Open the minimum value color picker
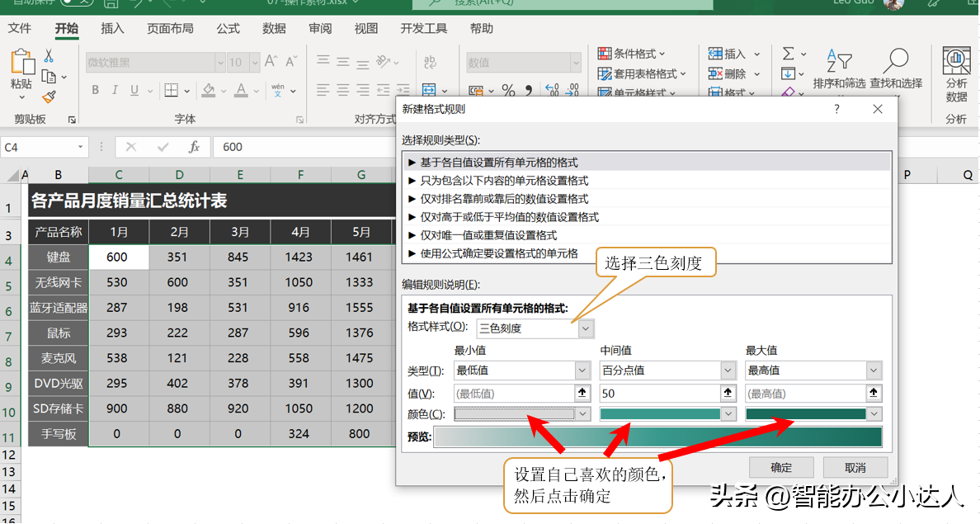 point(521,414)
